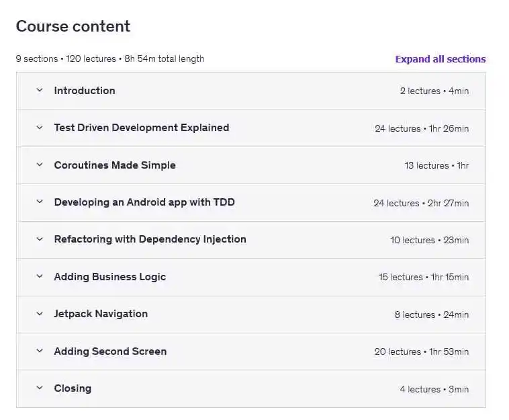Expand chevron next to Test Driven Development Explained
The width and height of the screenshot is (509, 420).
click(40, 128)
